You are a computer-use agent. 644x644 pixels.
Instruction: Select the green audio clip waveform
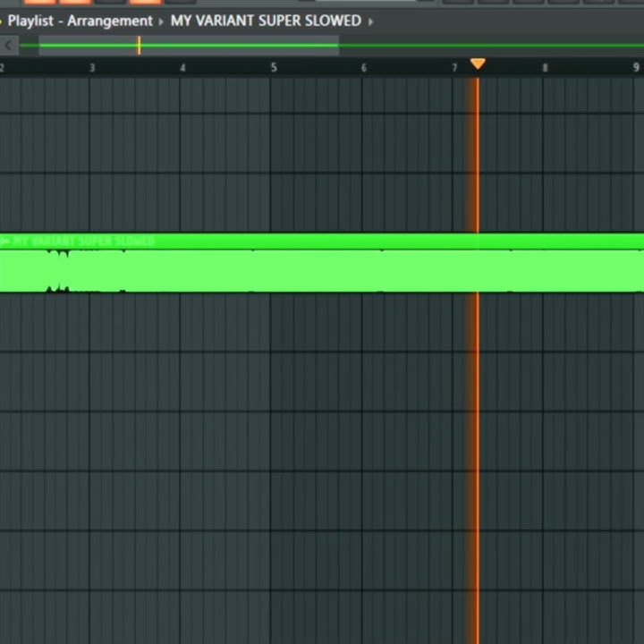pyautogui.click(x=322, y=271)
